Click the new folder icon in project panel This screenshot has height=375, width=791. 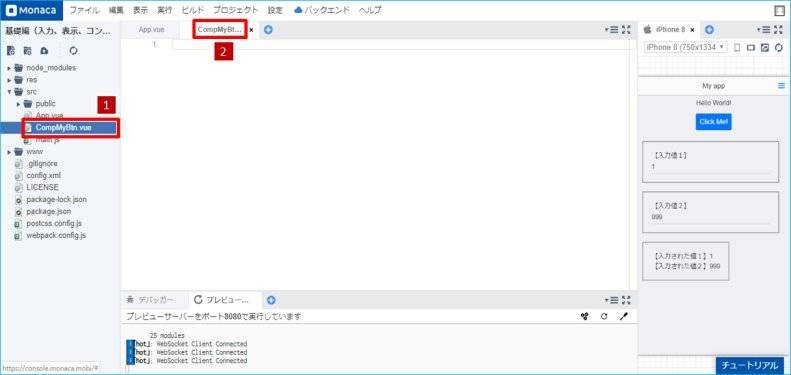coord(28,51)
